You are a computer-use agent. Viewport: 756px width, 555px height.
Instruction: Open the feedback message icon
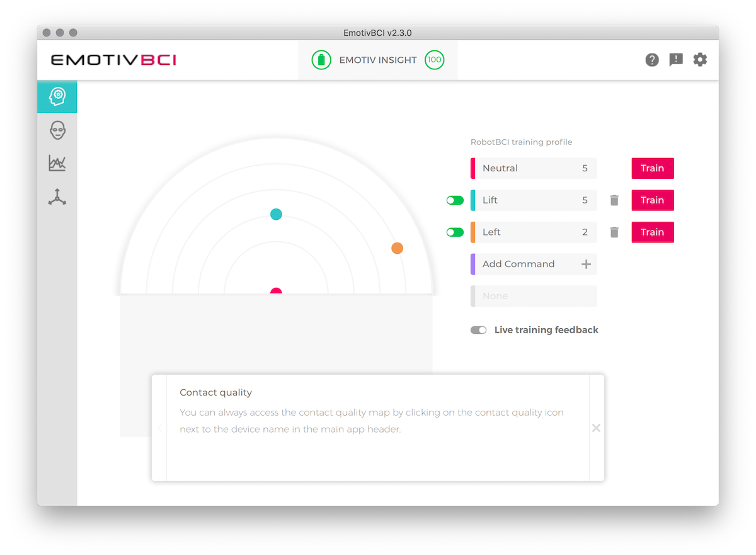point(676,60)
